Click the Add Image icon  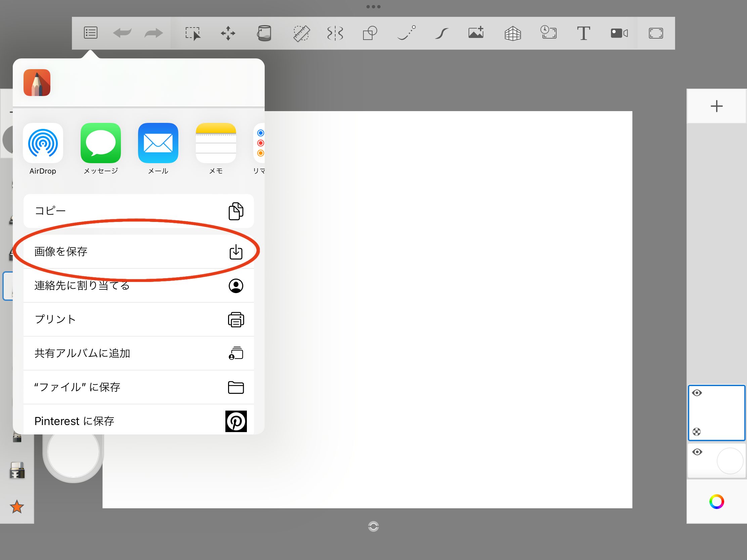pos(476,33)
